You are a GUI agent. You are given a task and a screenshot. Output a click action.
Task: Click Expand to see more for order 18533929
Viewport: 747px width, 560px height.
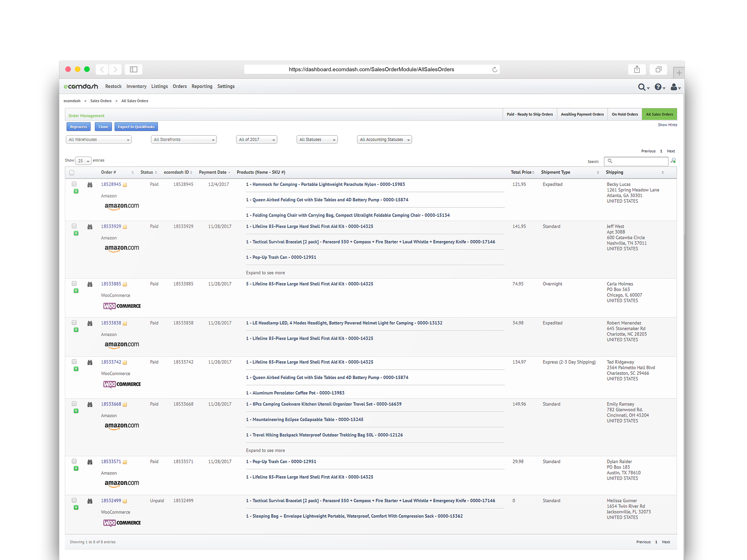click(265, 273)
